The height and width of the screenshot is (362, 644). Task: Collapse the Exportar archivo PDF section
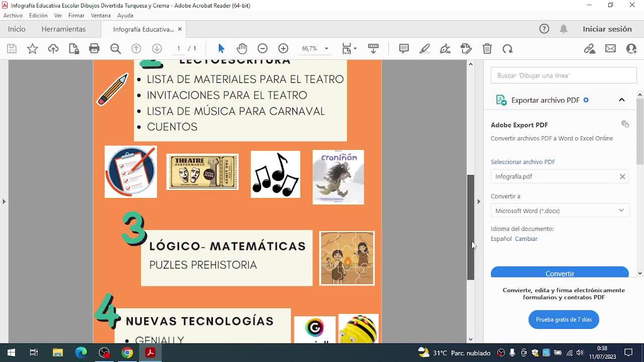click(x=621, y=100)
